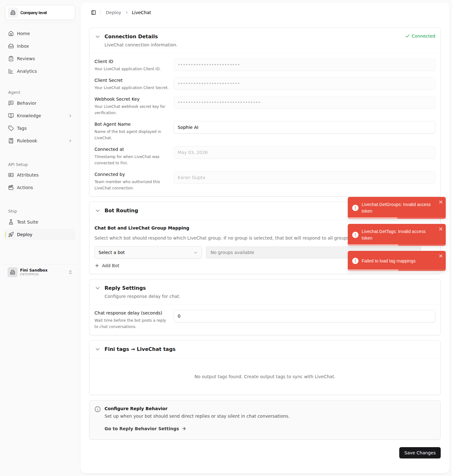This screenshot has height=476, width=452.
Task: Collapse the Fini tags to LiveChat tags section
Action: [98, 349]
